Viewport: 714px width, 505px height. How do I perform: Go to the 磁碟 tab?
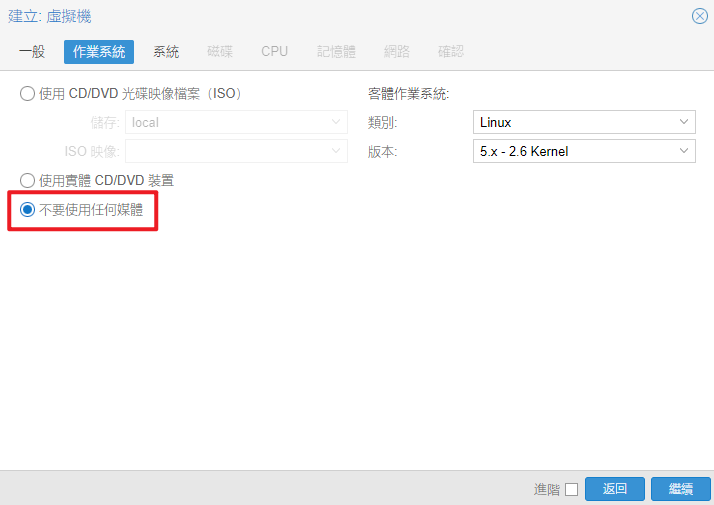[220, 51]
